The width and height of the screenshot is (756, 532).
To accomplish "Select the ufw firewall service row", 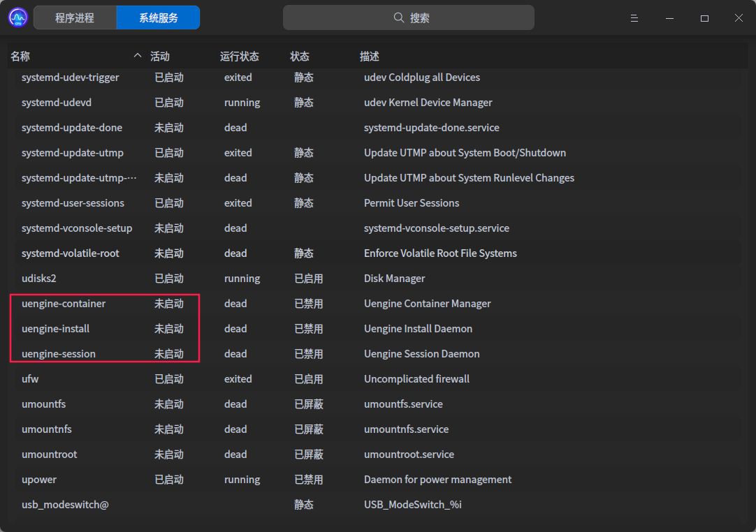I will click(30, 379).
